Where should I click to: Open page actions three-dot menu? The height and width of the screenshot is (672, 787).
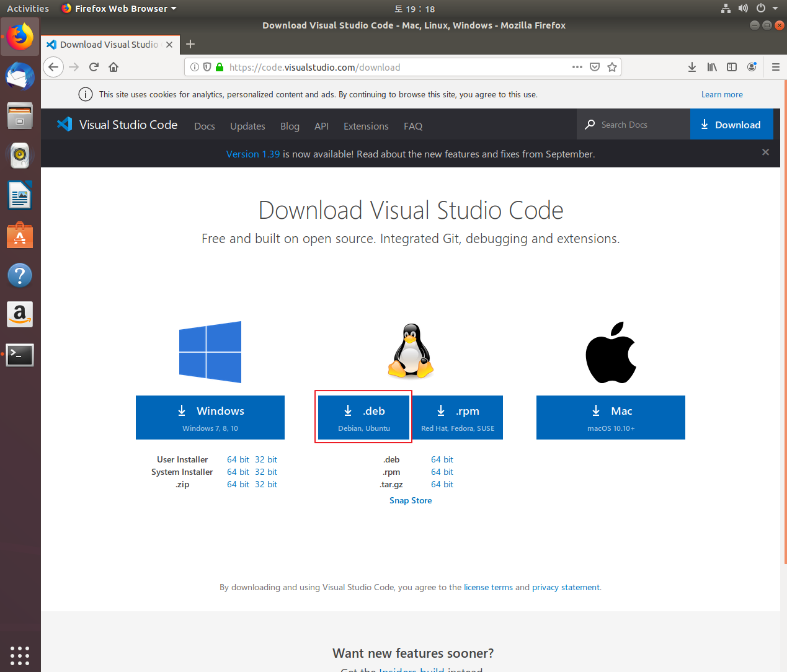pos(577,67)
